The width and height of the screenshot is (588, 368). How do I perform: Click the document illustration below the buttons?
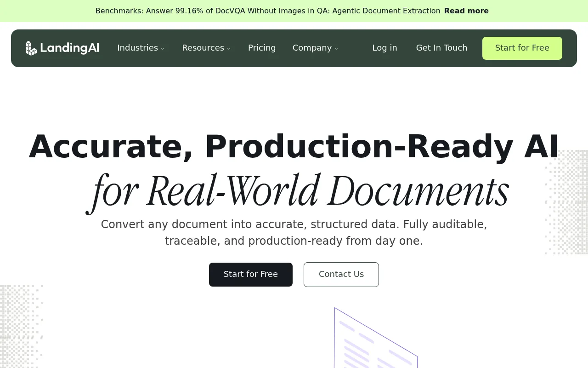click(x=376, y=338)
